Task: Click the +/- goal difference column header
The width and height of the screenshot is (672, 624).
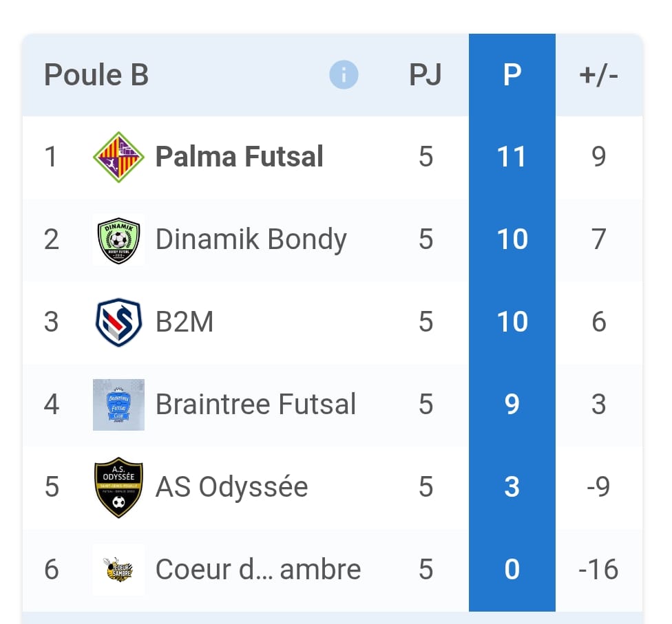Action: pos(598,74)
